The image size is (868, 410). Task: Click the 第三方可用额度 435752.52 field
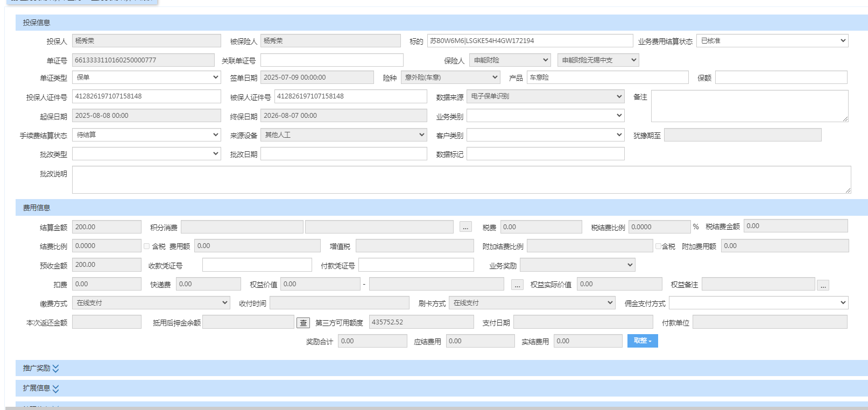pos(421,322)
